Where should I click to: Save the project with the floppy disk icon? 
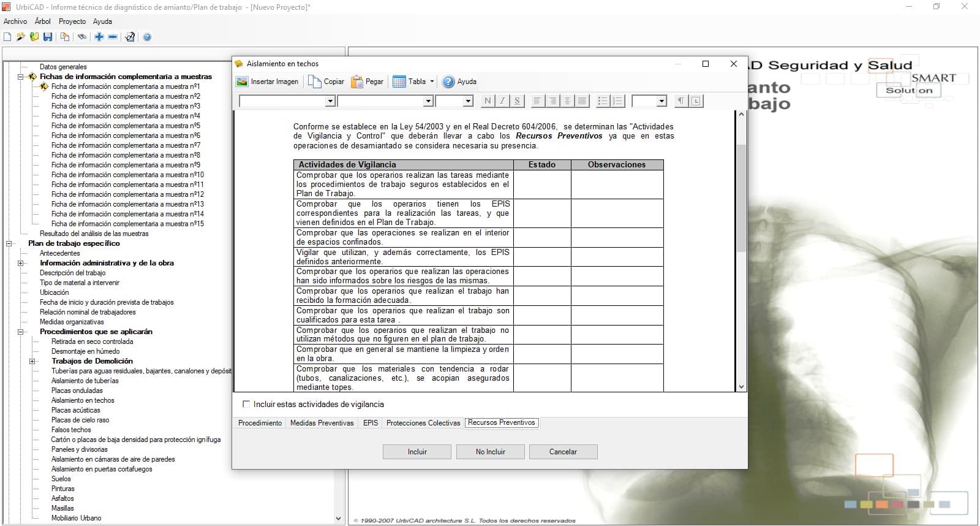[48, 37]
